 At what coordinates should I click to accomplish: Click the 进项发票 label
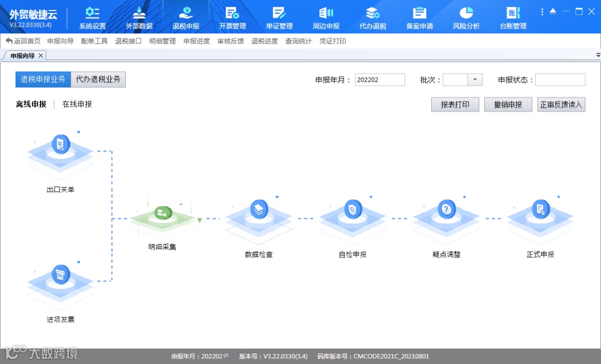(60, 320)
